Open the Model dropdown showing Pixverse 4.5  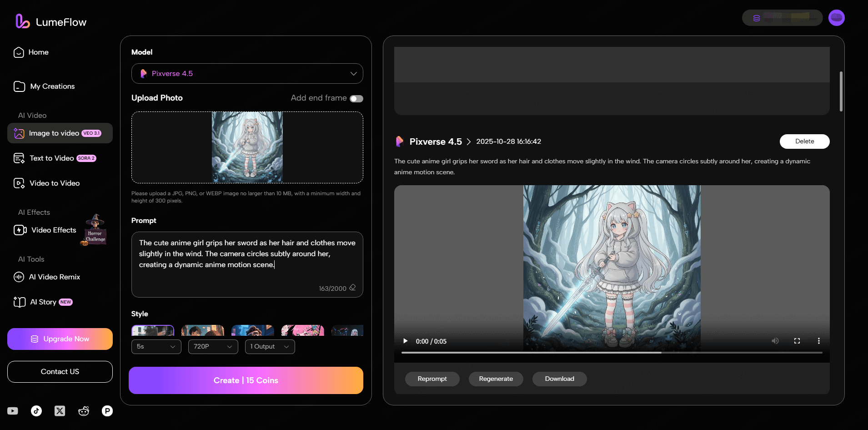[x=247, y=73]
